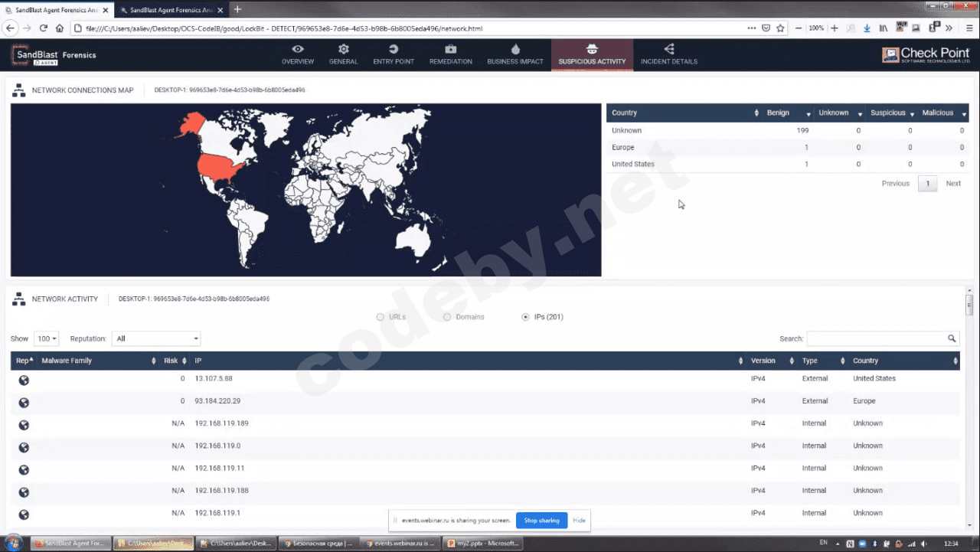This screenshot has width=980, height=552.
Task: Select page 1 of country table
Action: [928, 184]
